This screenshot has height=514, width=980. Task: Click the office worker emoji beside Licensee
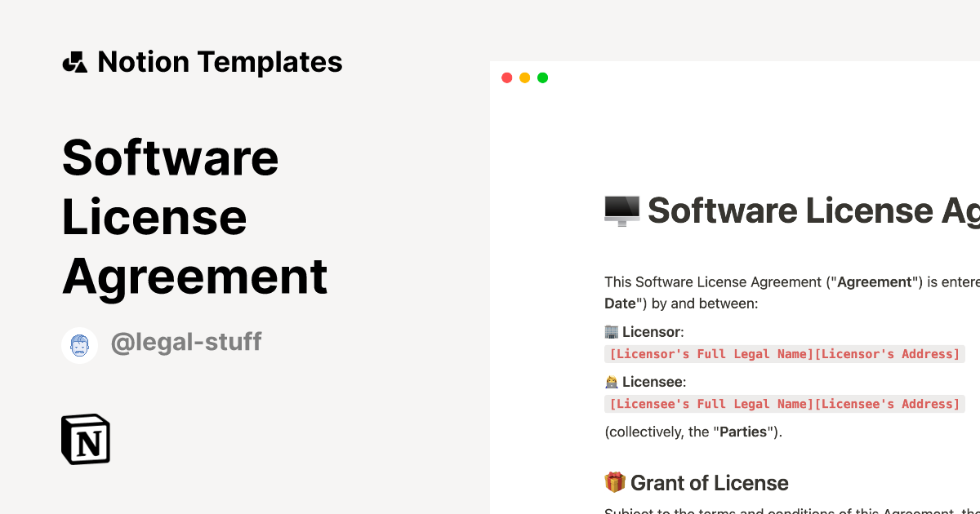(x=612, y=381)
